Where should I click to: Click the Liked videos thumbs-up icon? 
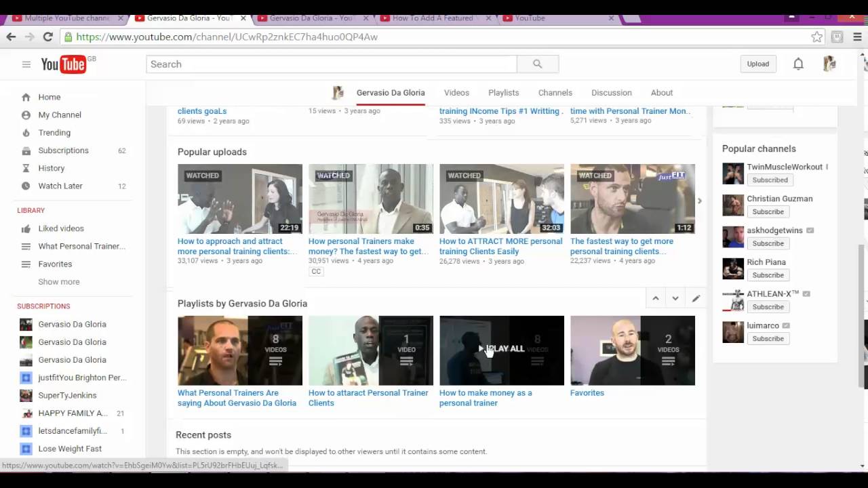click(26, 228)
